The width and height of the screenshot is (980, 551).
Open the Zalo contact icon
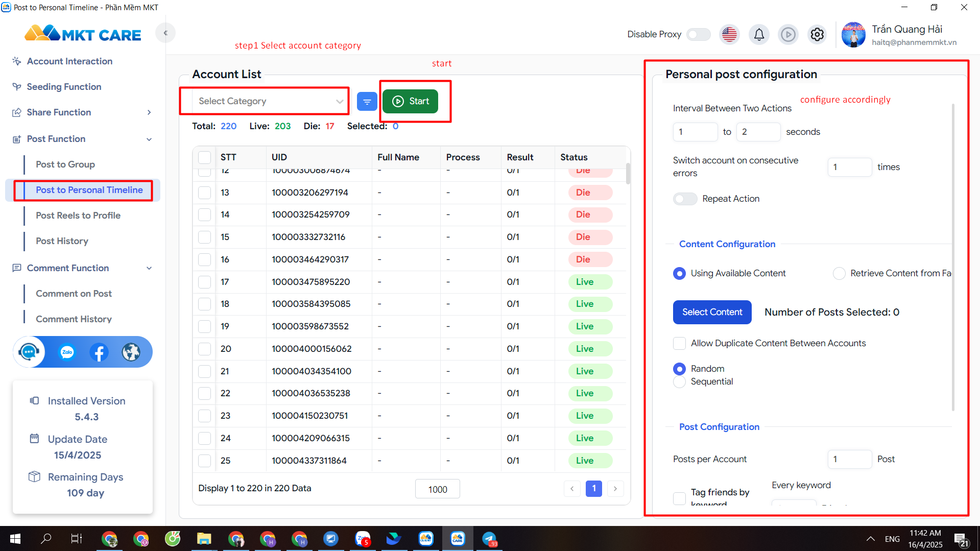(67, 352)
